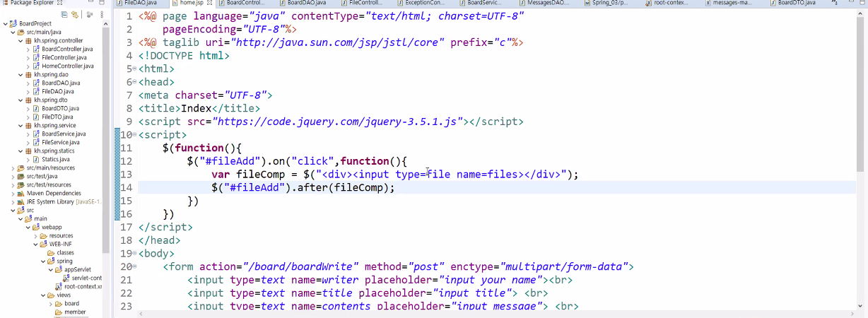Viewport: 868px width, 318px height.
Task: Select BoardController.java in Package Explorer
Action: point(67,49)
